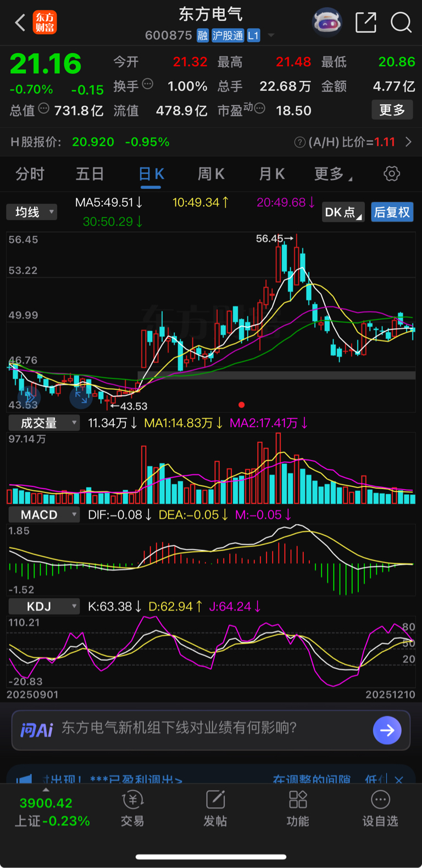Viewport: 422px width, 868px height.
Task: Tap K:63.38 value
Action: (x=115, y=607)
